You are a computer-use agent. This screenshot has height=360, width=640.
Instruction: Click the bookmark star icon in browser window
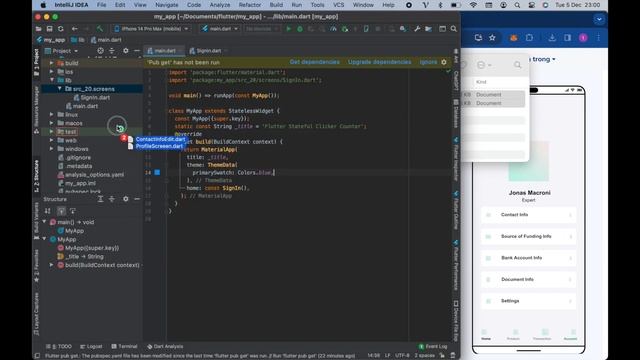point(492,38)
